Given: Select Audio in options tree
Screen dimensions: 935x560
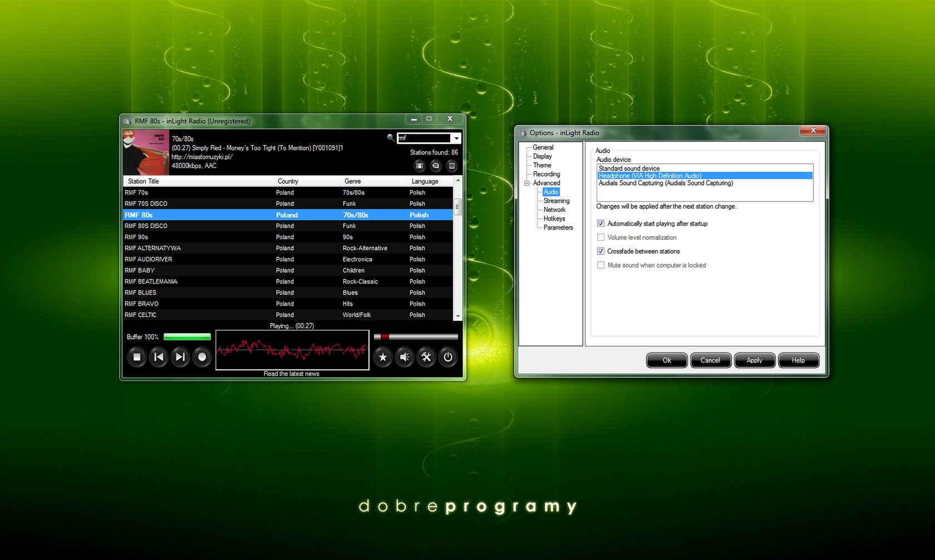Looking at the screenshot, I should tap(551, 192).
